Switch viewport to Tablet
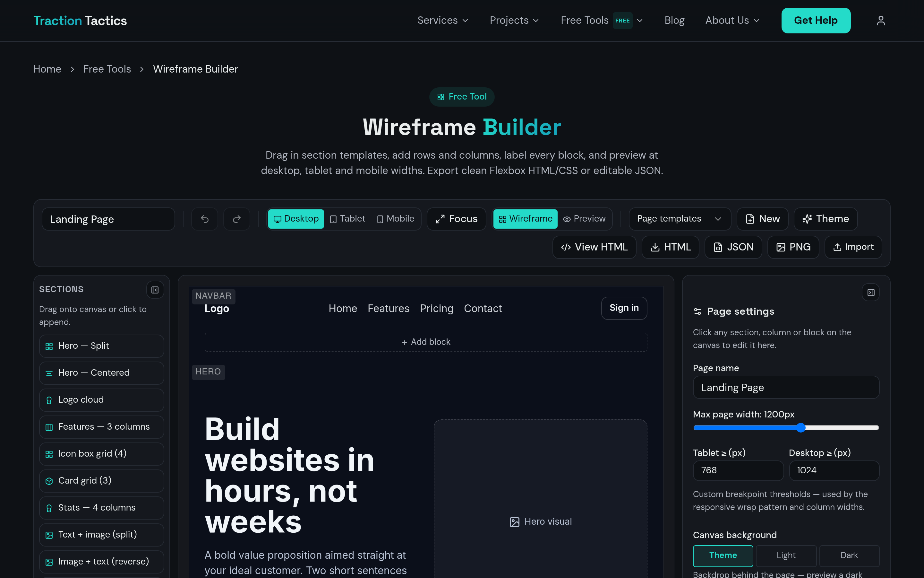This screenshot has height=578, width=924. pyautogui.click(x=347, y=219)
